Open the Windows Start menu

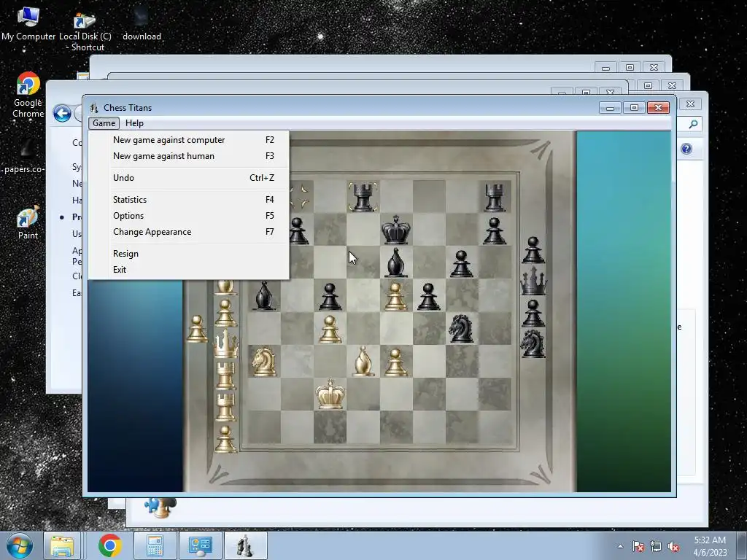point(19,545)
